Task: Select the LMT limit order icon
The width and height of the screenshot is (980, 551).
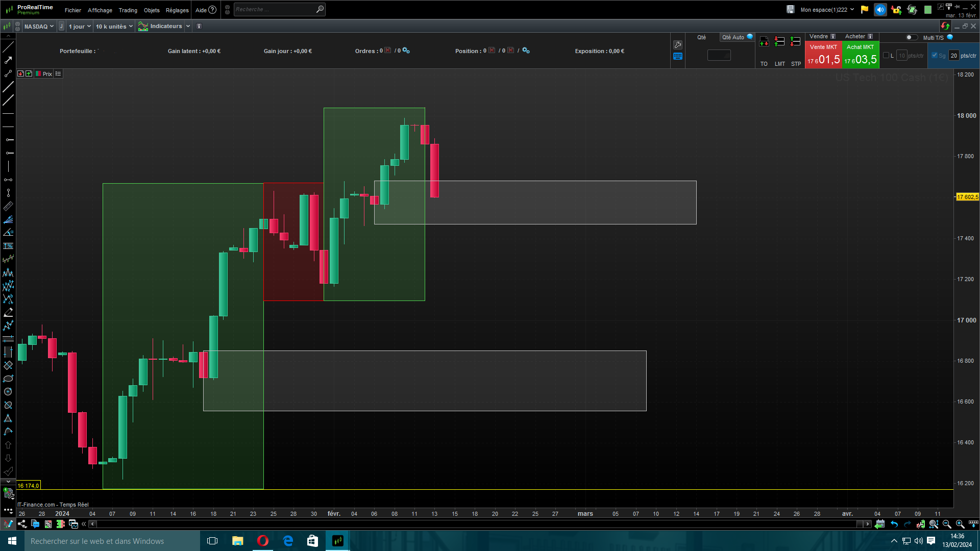Action: (x=779, y=42)
